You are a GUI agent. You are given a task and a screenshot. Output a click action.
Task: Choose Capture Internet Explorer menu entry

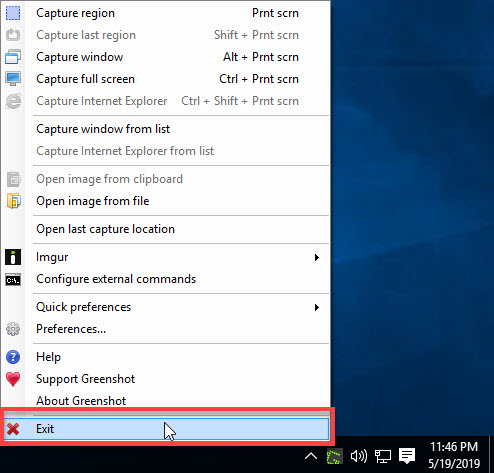(x=166, y=101)
